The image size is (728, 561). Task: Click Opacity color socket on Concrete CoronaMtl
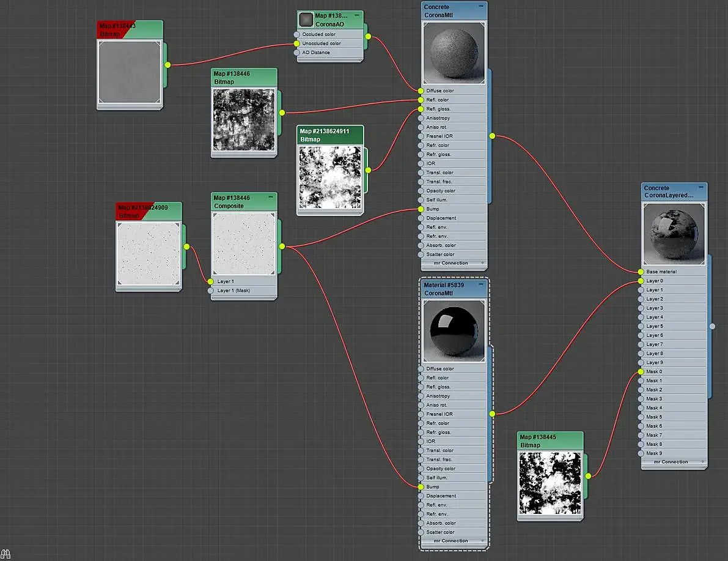click(x=421, y=191)
